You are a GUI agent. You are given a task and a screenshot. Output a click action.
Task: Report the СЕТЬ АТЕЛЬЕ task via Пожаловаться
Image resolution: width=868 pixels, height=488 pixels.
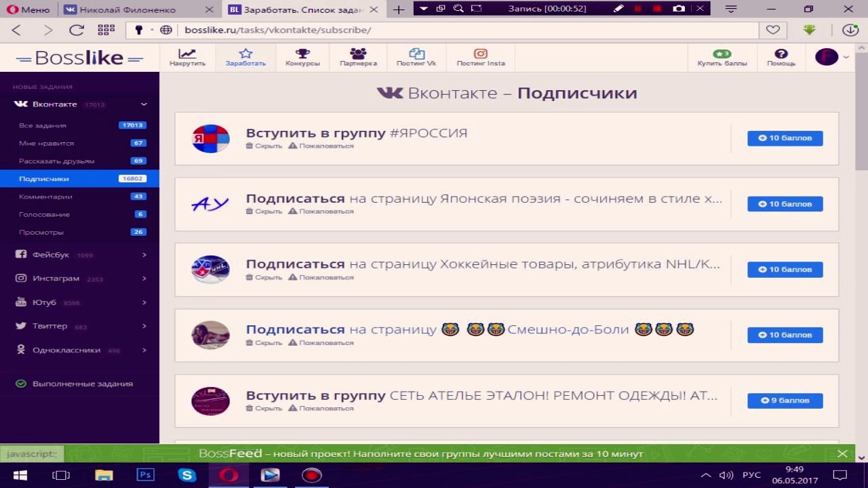coord(321,409)
